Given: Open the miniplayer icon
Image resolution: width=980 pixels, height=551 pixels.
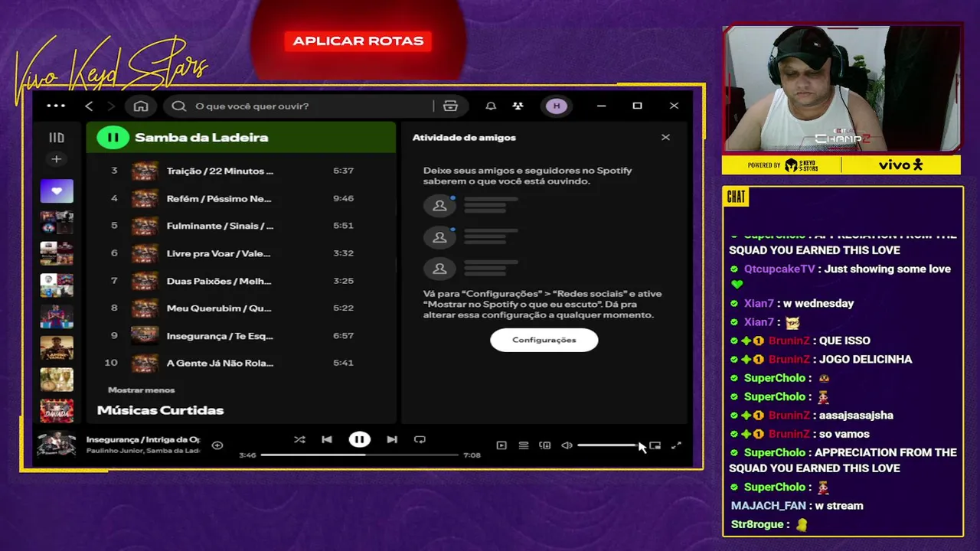Looking at the screenshot, I should point(655,445).
